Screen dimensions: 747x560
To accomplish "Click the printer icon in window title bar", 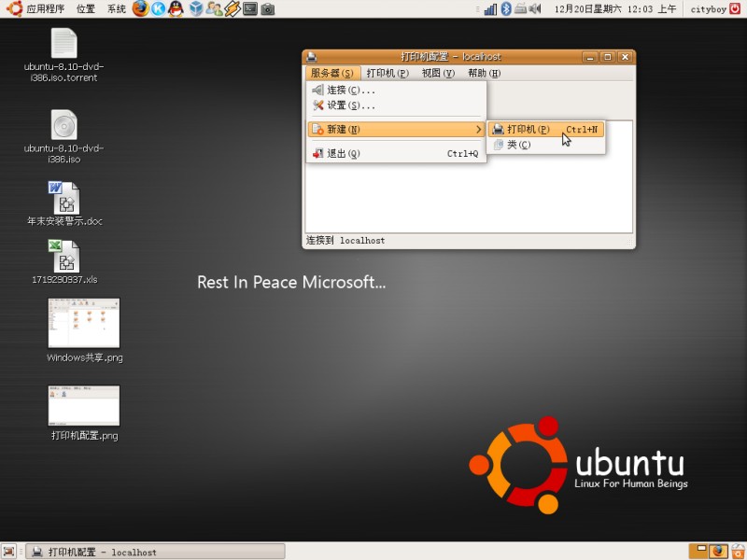I will pos(312,57).
